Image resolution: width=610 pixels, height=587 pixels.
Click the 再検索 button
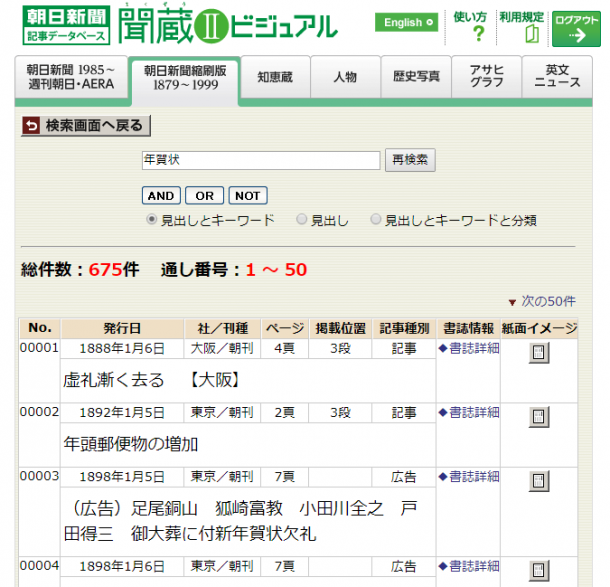410,160
